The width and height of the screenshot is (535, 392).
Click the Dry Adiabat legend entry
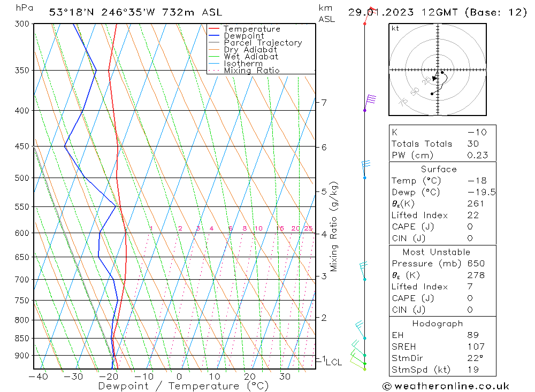[250, 50]
